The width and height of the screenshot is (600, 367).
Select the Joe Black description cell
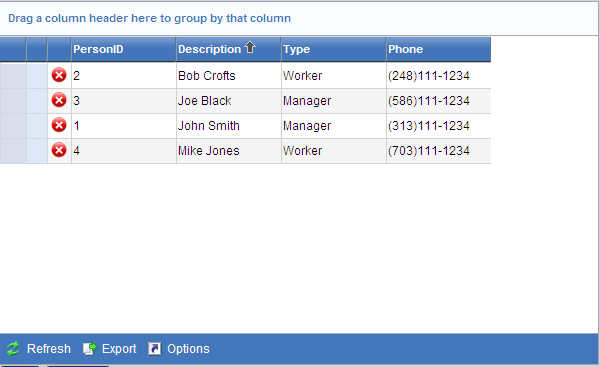pos(228,101)
